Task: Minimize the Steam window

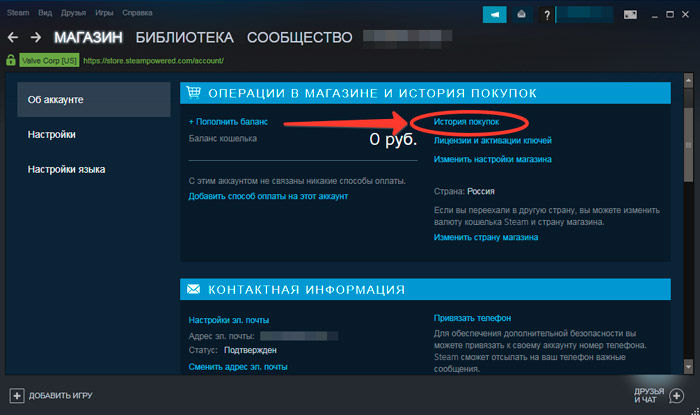Action: click(654, 15)
